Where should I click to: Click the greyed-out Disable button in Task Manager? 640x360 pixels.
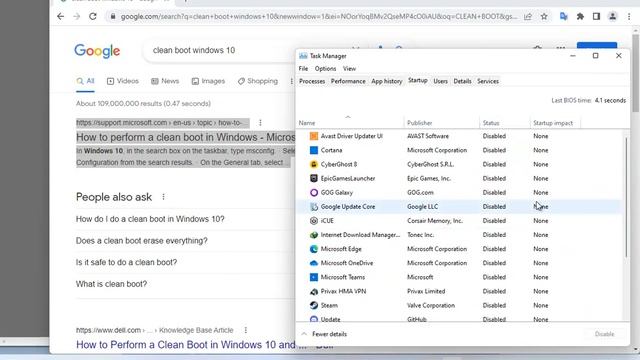[604, 334]
